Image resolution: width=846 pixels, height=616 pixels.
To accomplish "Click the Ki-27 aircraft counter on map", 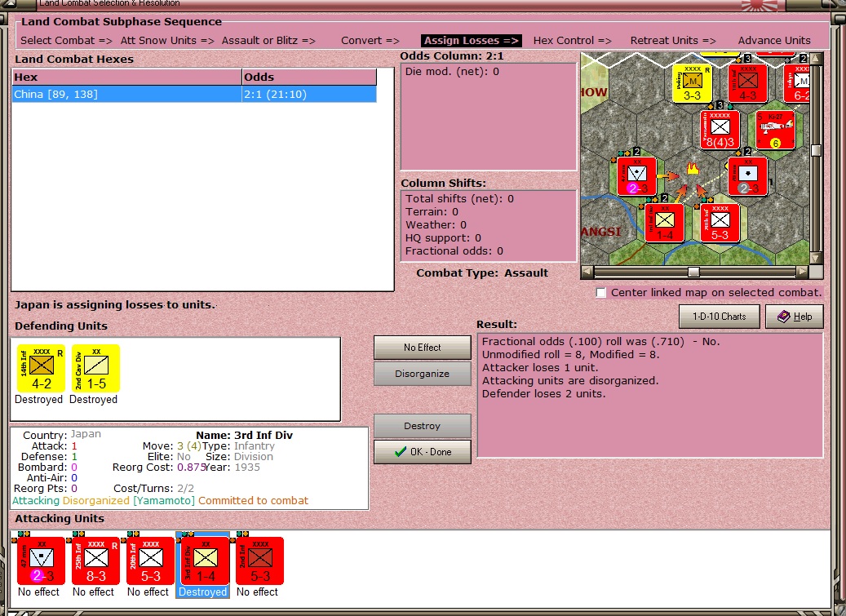I will pyautogui.click(x=775, y=130).
